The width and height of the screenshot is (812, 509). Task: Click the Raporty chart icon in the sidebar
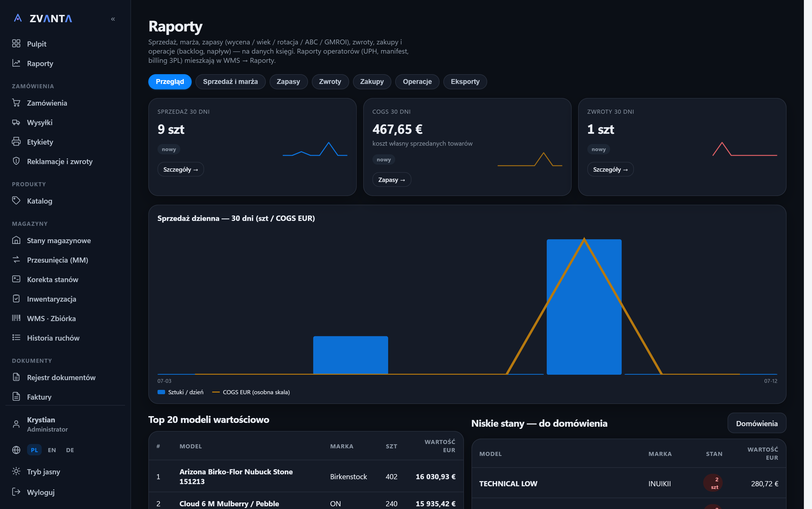point(16,63)
